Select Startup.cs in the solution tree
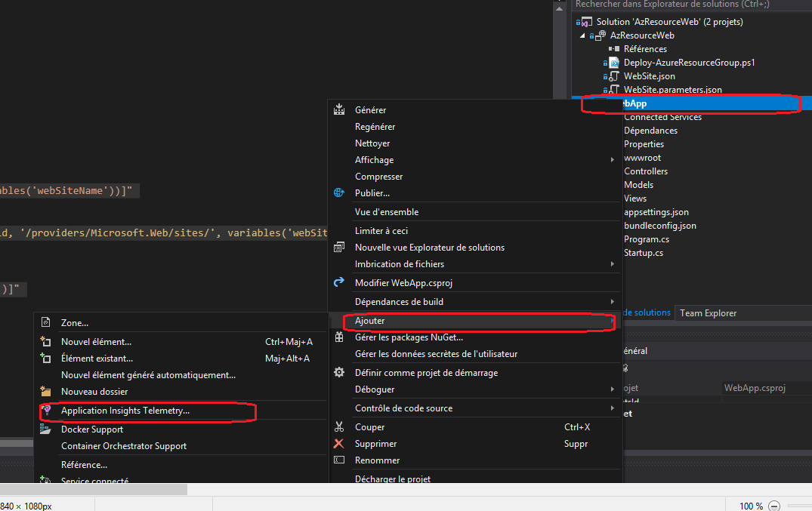The height and width of the screenshot is (511, 812). tap(643, 253)
